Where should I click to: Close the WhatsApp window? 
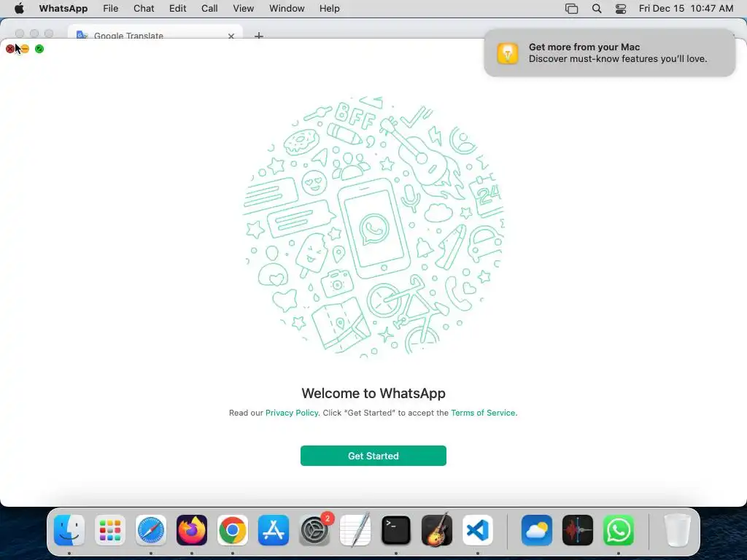coord(10,49)
